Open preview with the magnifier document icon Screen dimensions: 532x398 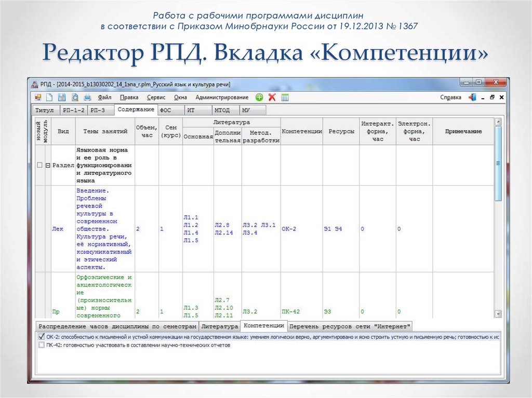click(75, 98)
